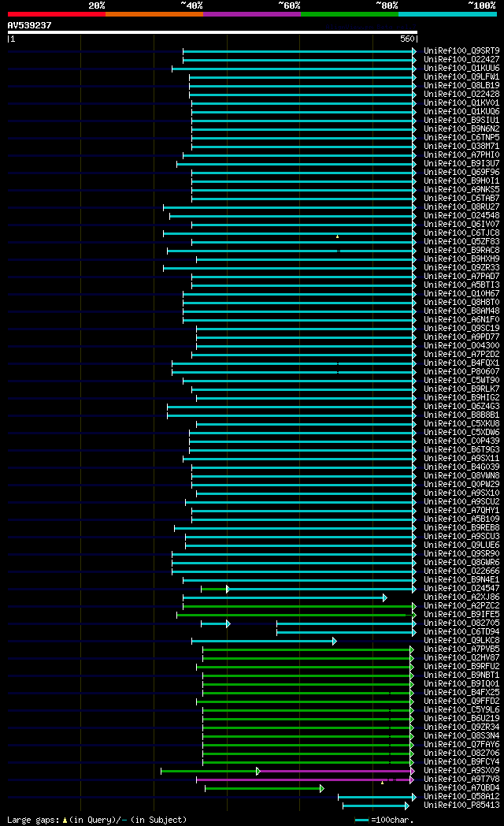Click the UniRef100_A5B109 label
This screenshot has height=826, width=504.
point(461,519)
